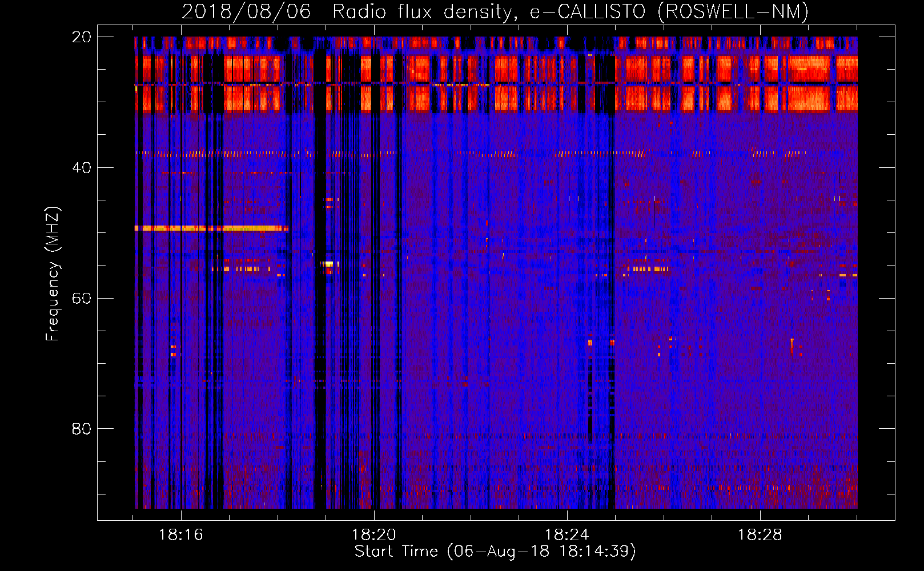Click the "18:24" time tick label

coord(567,535)
